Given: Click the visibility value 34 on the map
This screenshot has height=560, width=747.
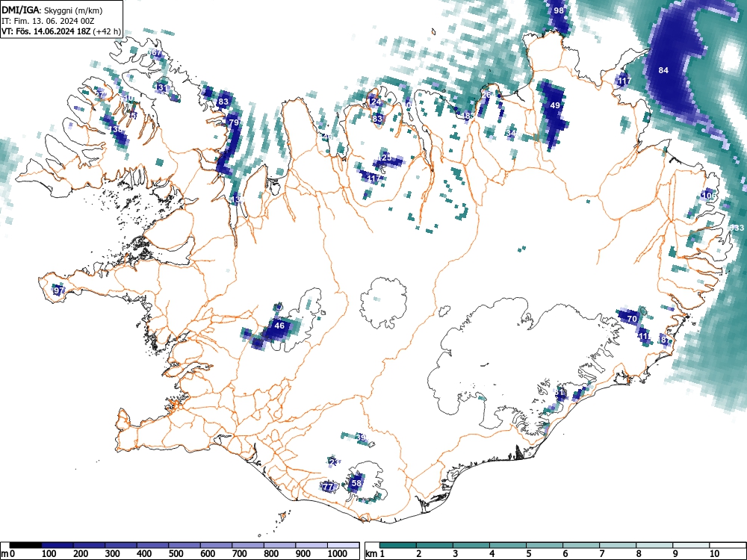Looking at the screenshot, I should [511, 133].
